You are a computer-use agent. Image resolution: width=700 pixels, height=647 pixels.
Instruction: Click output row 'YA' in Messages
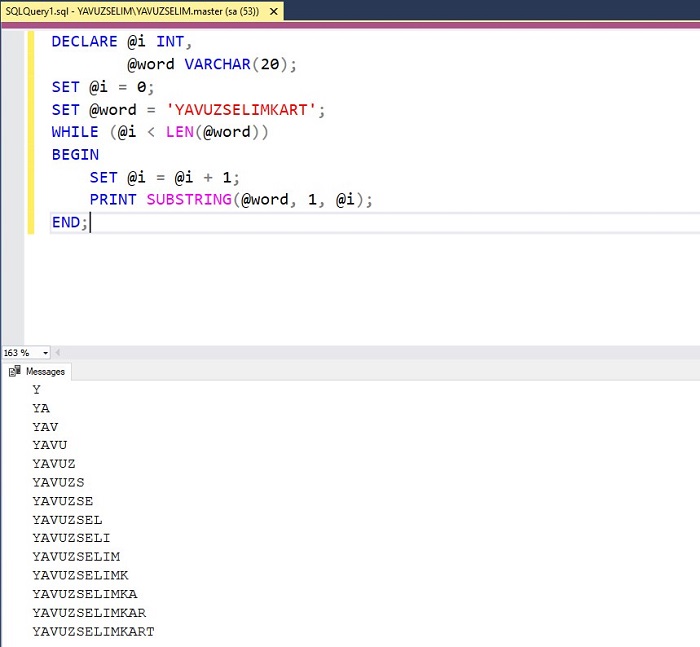point(41,408)
